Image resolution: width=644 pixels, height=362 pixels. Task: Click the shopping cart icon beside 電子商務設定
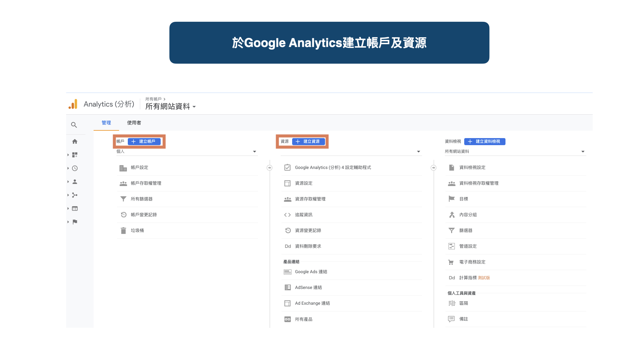[451, 262]
